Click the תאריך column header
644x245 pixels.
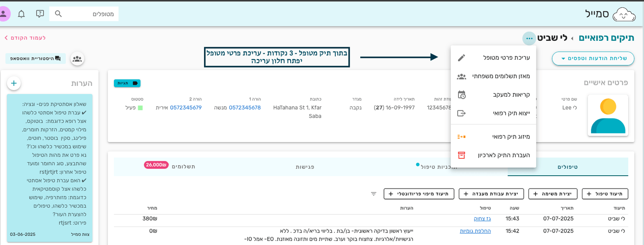pyautogui.click(x=567, y=208)
